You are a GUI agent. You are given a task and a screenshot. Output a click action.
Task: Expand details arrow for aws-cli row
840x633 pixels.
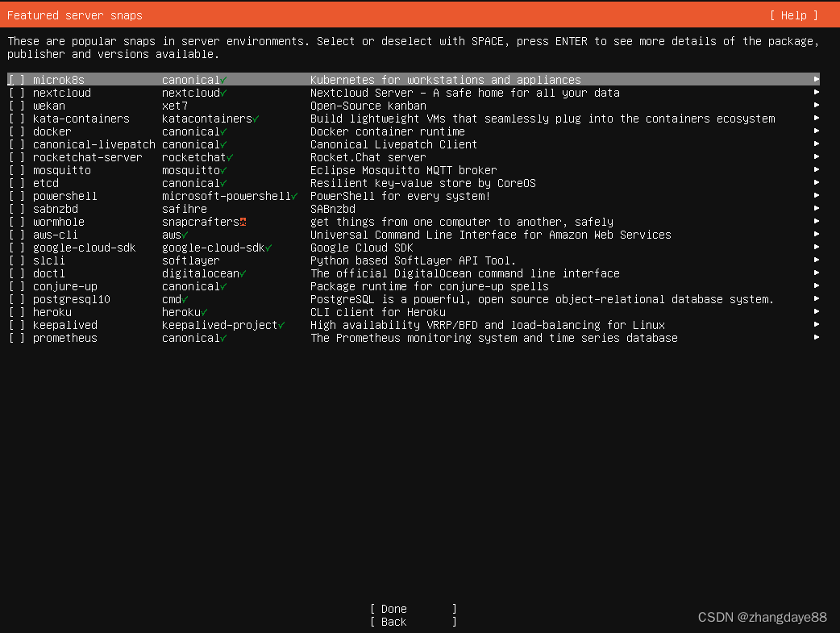coord(817,234)
